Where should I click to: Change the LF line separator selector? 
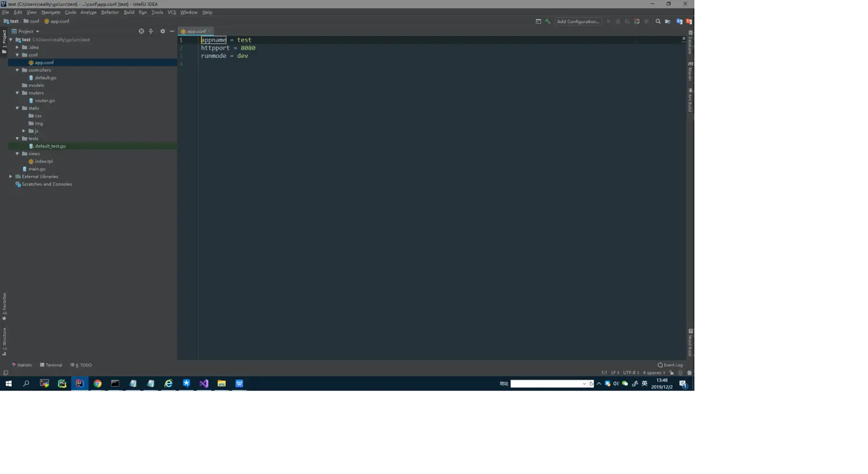pyautogui.click(x=615, y=373)
